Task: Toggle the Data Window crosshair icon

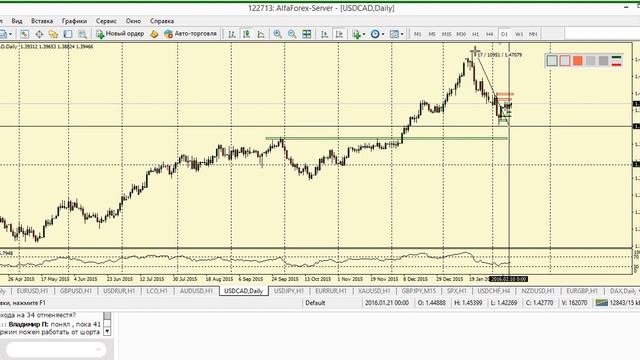Action: pos(39,34)
